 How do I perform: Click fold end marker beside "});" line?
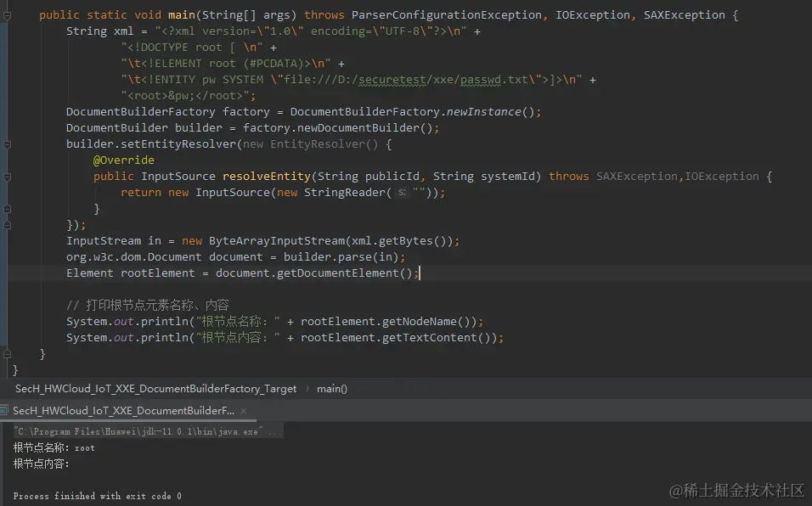pos(8,225)
